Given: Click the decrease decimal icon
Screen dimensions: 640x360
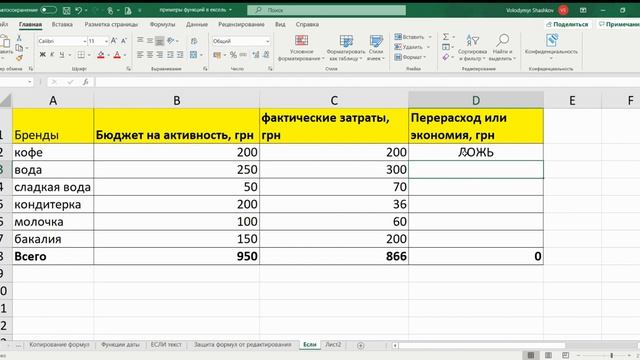Looking at the screenshot, I should pos(266,55).
